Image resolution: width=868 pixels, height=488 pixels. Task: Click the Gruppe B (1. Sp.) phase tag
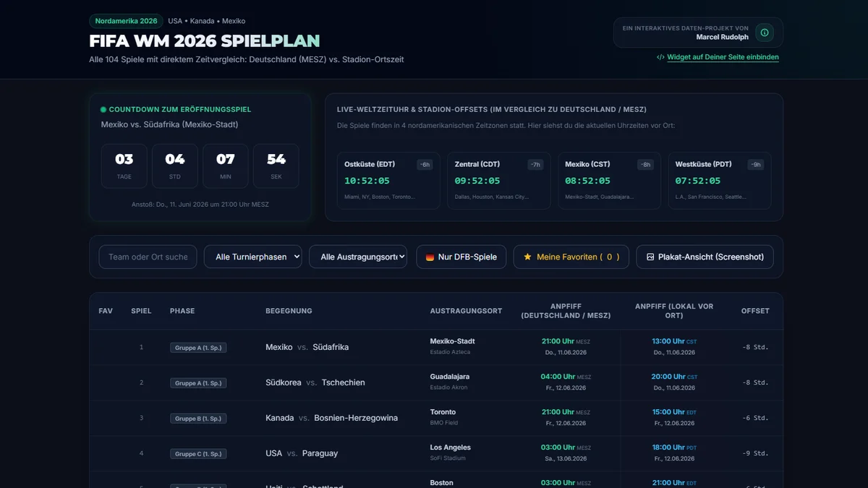pos(198,418)
